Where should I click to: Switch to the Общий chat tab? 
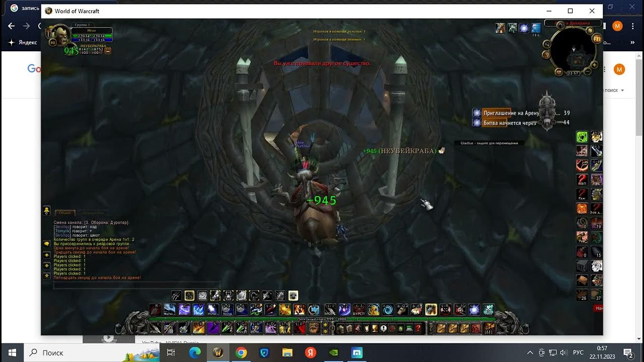(x=64, y=213)
